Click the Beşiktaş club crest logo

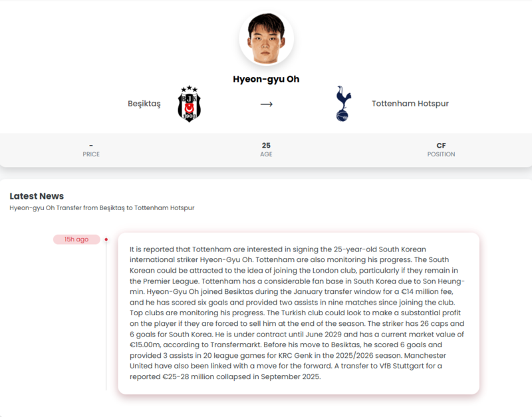pyautogui.click(x=190, y=104)
